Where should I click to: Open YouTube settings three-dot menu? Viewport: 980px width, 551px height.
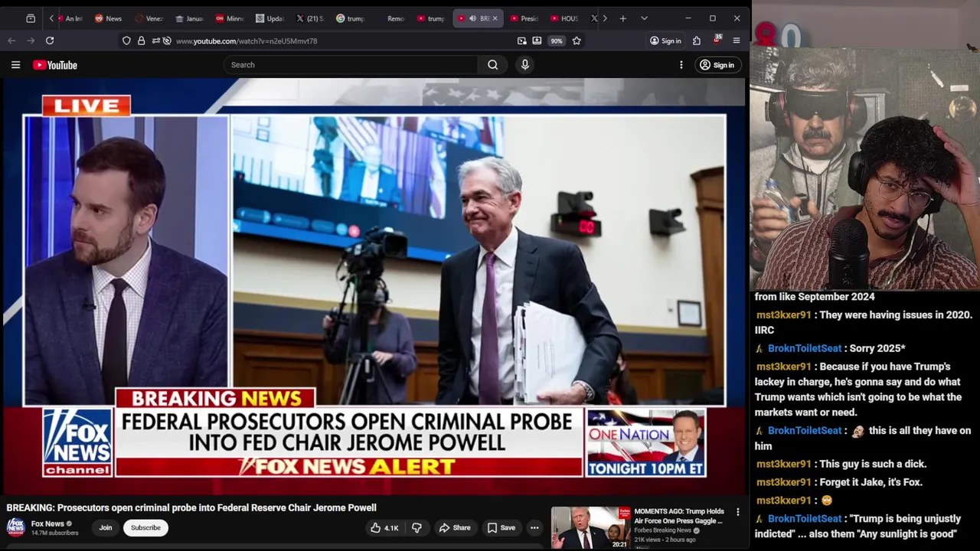click(681, 65)
